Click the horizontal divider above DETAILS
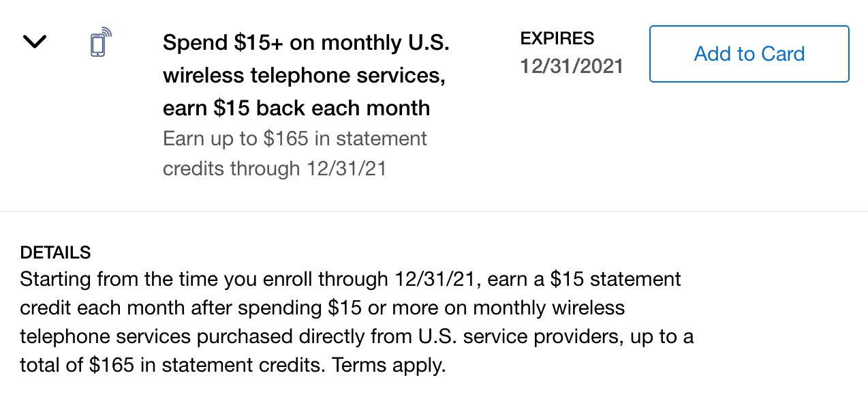This screenshot has height=397, width=868. point(434,211)
